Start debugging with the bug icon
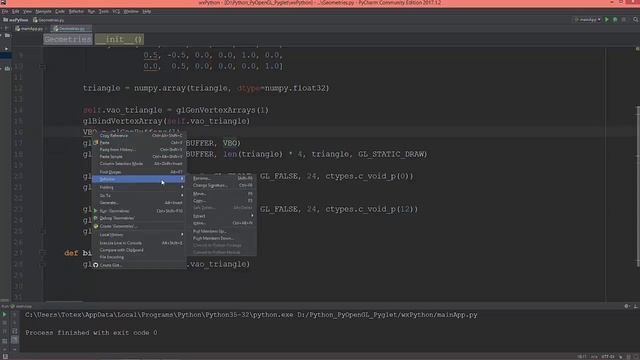 tap(615, 20)
